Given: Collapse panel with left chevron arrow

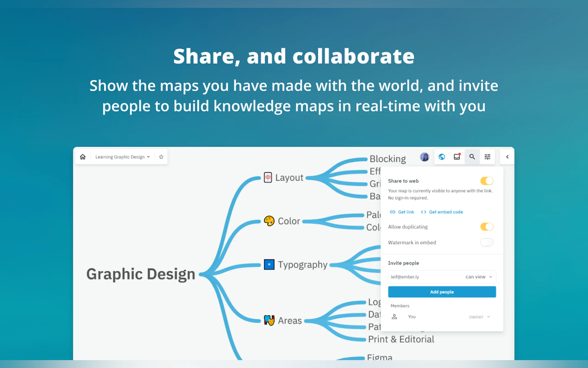Looking at the screenshot, I should click(507, 157).
